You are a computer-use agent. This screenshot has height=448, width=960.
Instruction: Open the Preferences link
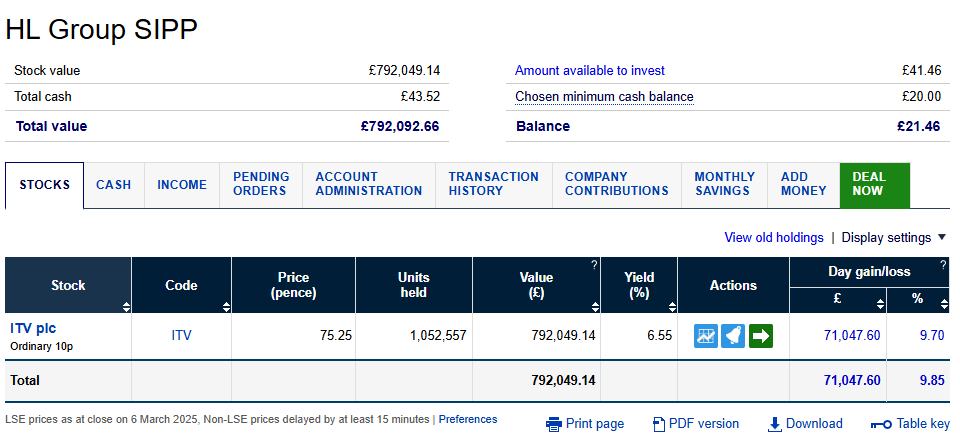(468, 420)
